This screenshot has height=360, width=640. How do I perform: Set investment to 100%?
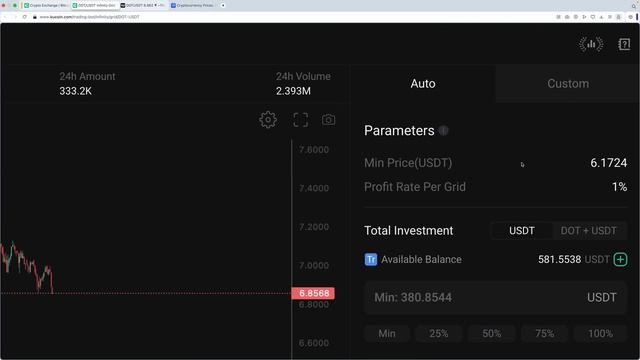[x=600, y=333]
